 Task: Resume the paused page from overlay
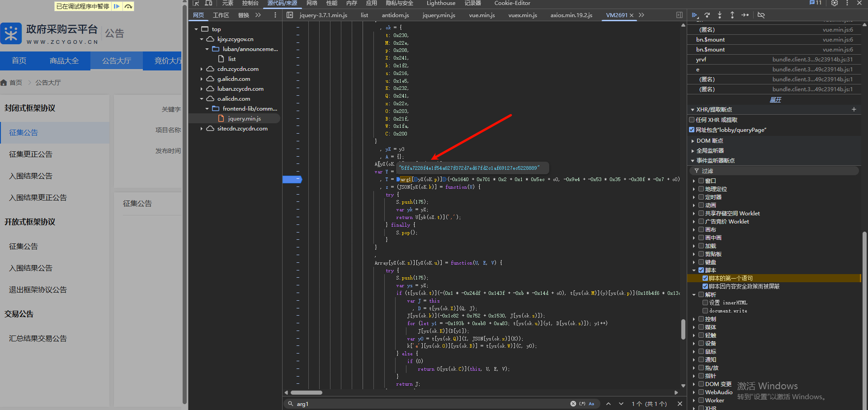(x=117, y=6)
